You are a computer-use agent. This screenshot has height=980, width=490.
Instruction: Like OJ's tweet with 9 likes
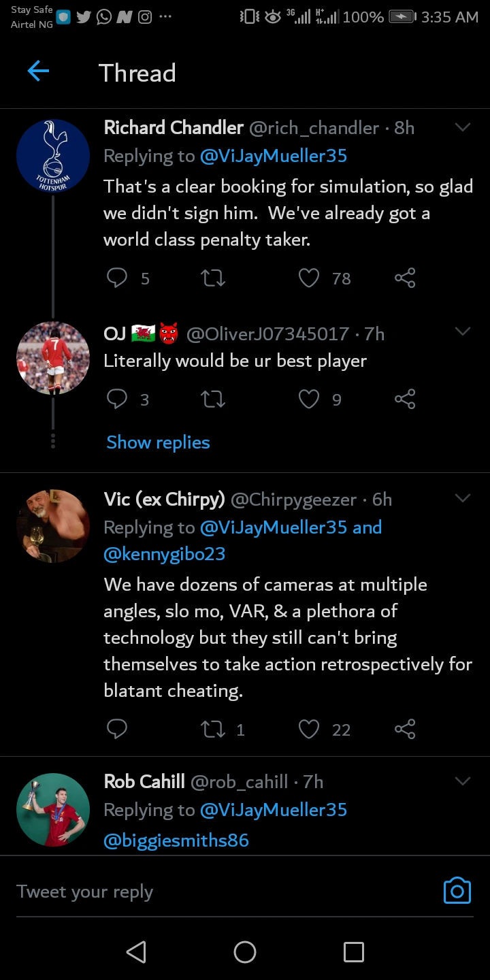pos(309,399)
